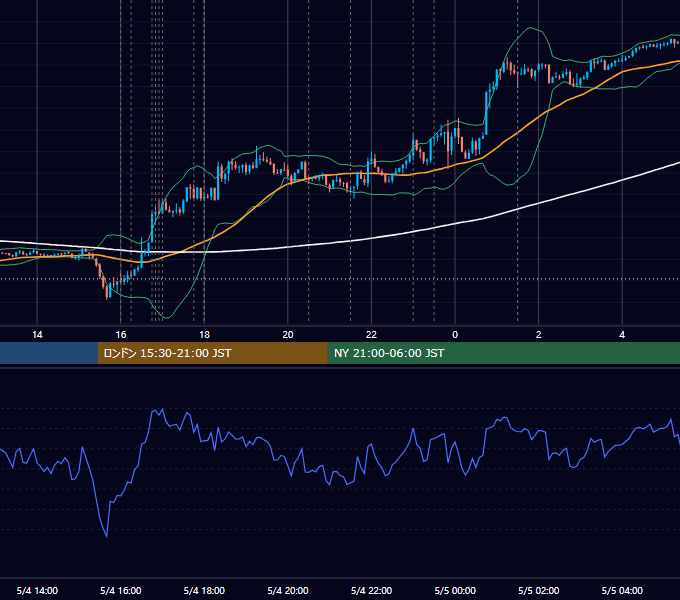Click the 0 hour label on price chart axis
This screenshot has height=600, width=680.
[455, 335]
